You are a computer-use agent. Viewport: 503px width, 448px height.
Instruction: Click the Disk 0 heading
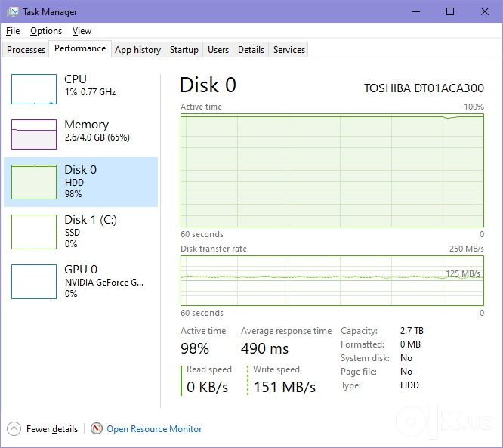[x=208, y=85]
